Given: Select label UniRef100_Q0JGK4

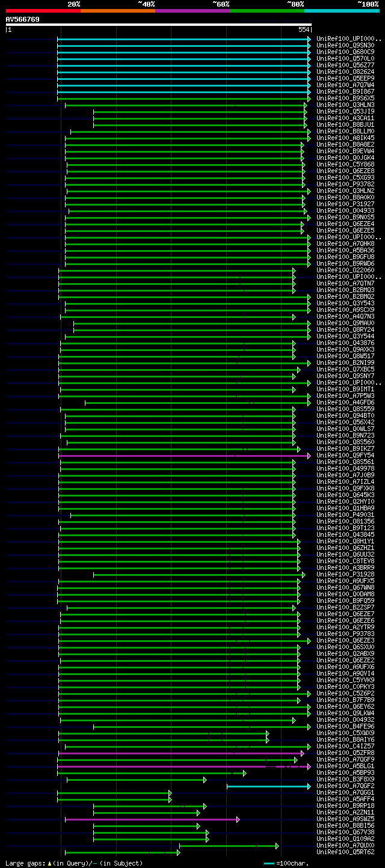Looking at the screenshot, I should tap(345, 157).
